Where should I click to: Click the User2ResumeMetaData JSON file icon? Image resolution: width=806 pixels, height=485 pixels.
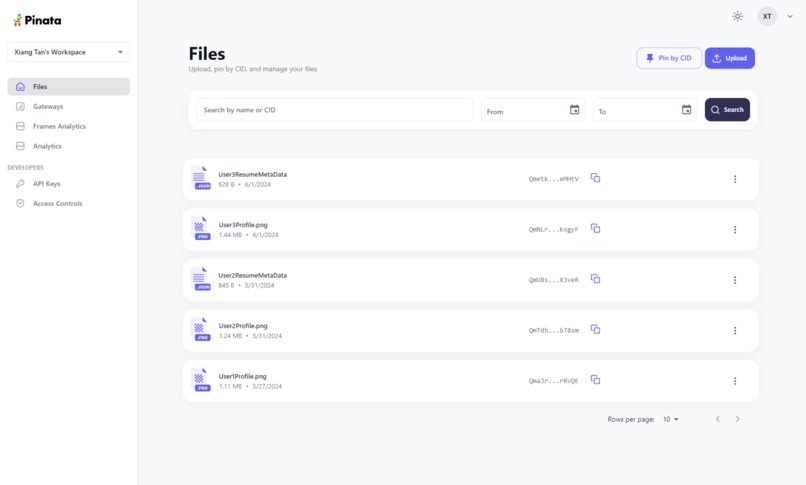200,279
